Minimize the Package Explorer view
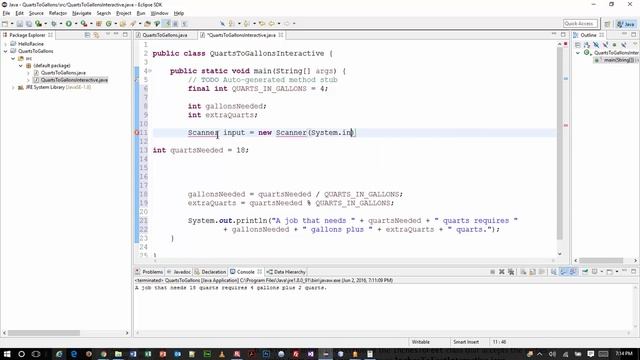This screenshot has height=360, width=640. (x=116, y=35)
